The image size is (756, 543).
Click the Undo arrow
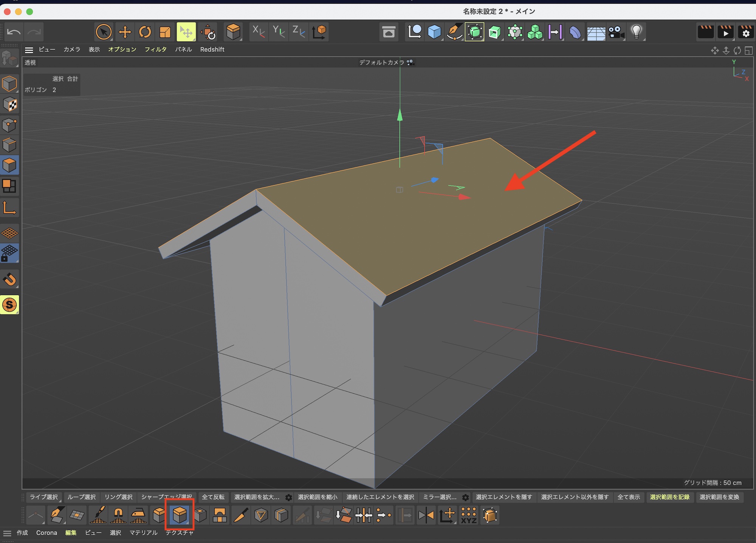tap(14, 32)
